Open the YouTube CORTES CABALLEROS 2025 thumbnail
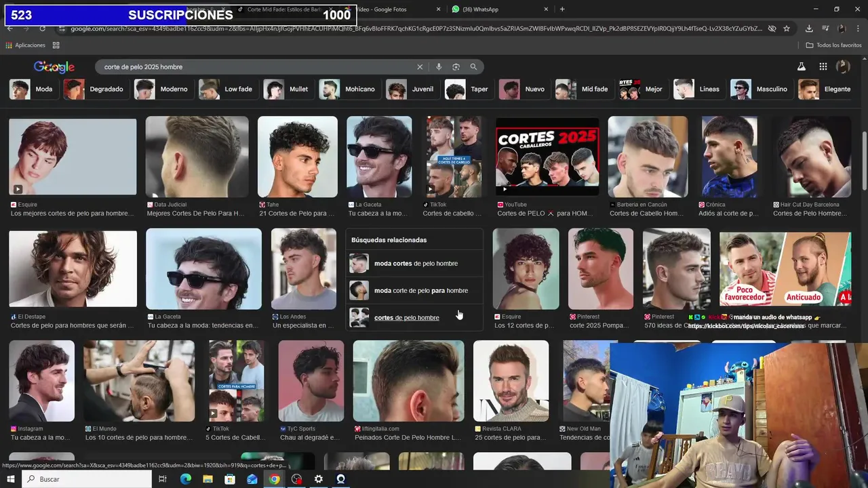868x488 pixels. point(547,157)
